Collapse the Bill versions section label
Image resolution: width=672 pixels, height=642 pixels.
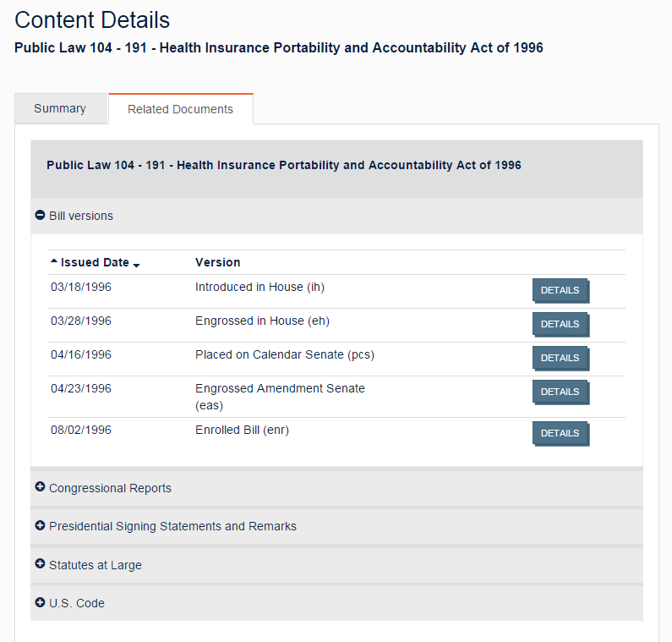coord(81,216)
